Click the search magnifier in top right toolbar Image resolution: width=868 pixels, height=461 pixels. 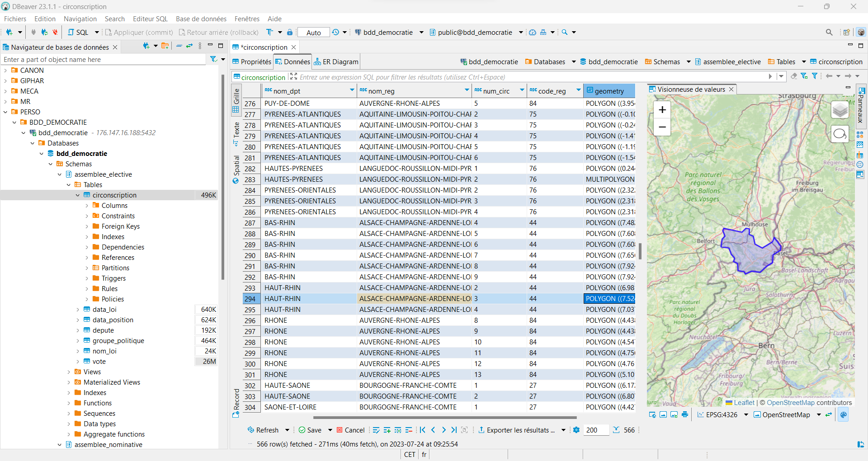[829, 32]
